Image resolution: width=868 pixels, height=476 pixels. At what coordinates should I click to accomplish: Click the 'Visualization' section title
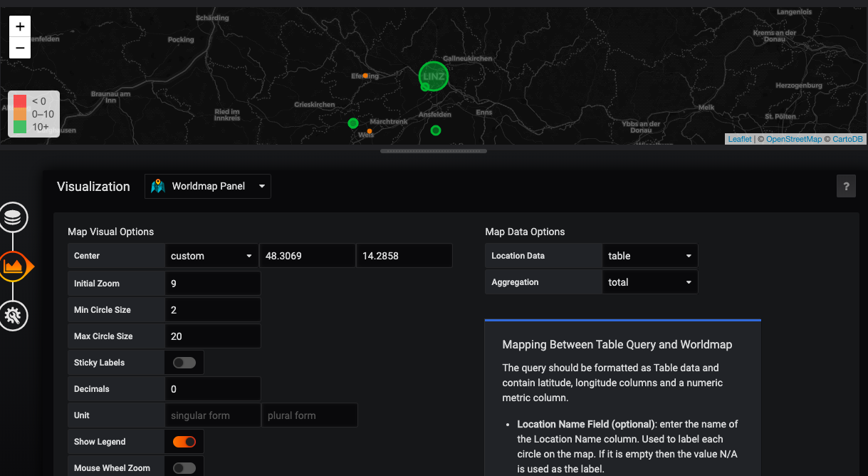pyautogui.click(x=93, y=187)
